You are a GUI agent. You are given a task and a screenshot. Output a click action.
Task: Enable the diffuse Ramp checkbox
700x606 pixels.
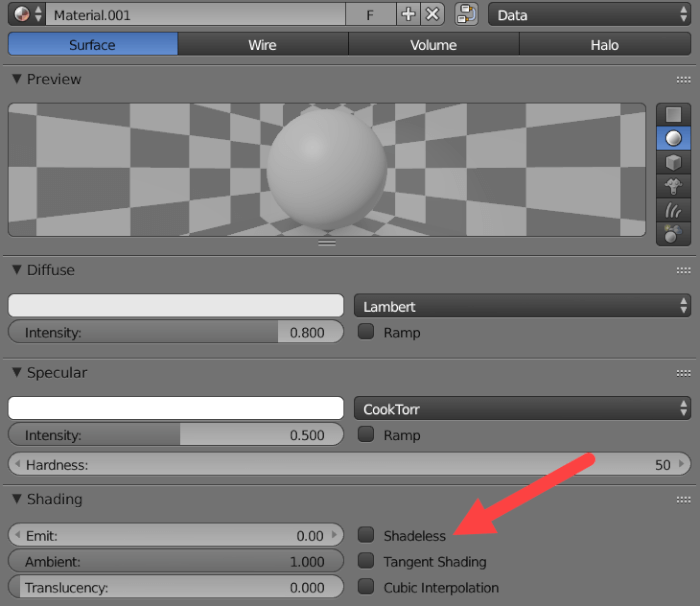pos(366,331)
